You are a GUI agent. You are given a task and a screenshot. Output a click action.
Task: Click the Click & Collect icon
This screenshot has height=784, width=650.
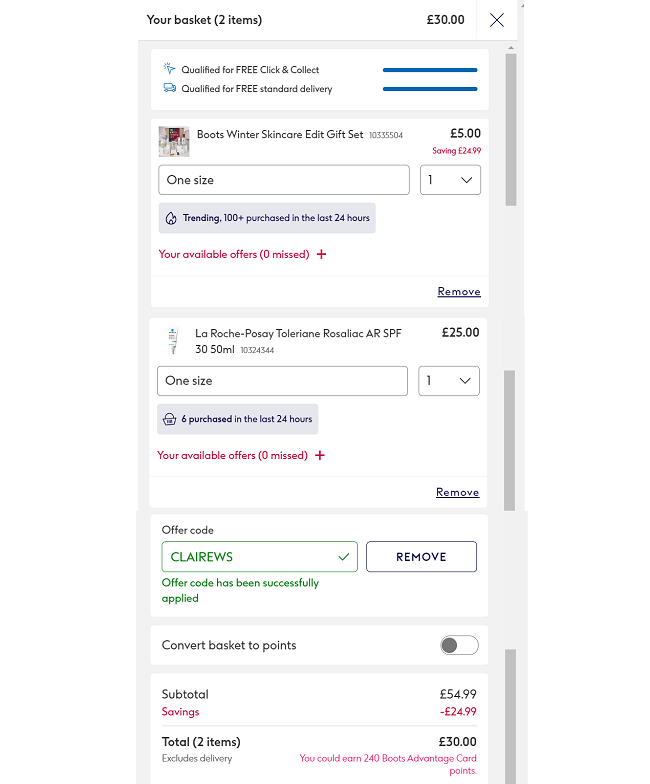170,69
